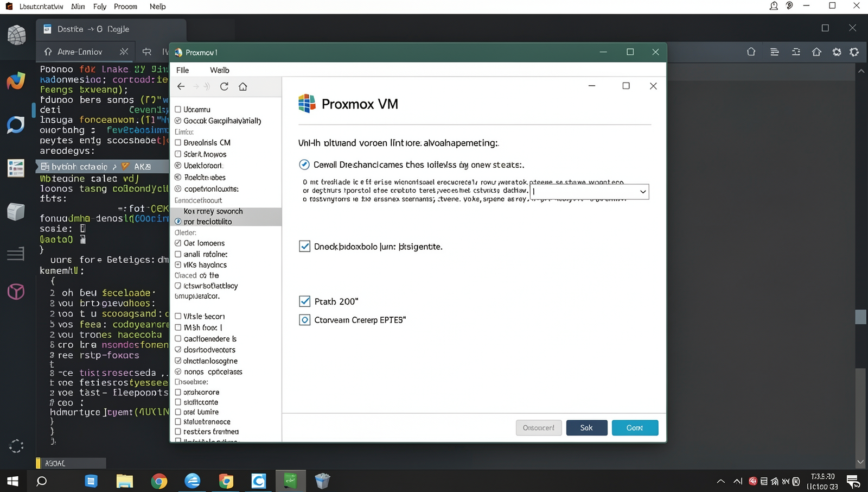Click the split arrows icon beside Arne-Enniov tab
This screenshot has height=492, width=868.
click(147, 52)
